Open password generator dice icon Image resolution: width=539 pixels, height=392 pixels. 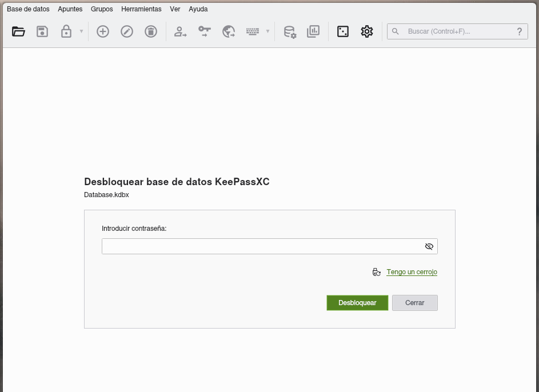[x=343, y=31]
